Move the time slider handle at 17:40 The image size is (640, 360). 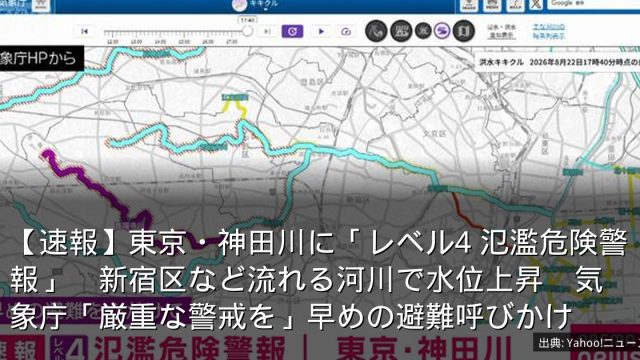pyautogui.click(x=247, y=31)
